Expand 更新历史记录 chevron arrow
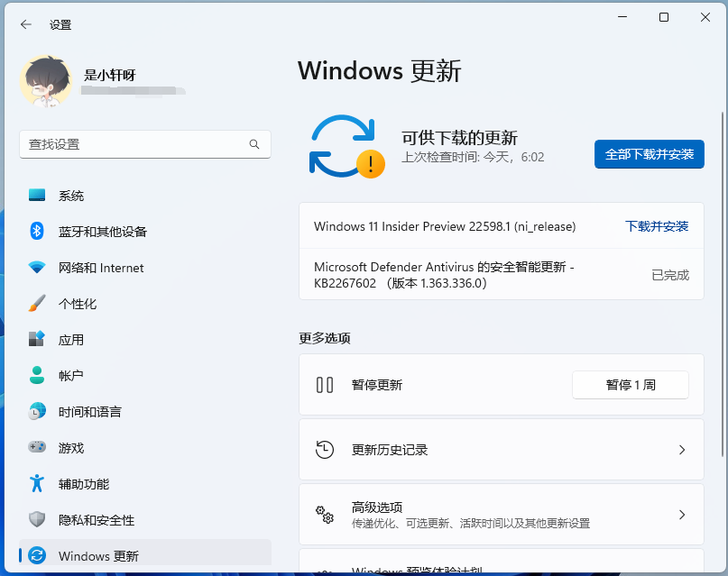728x576 pixels. coord(682,450)
